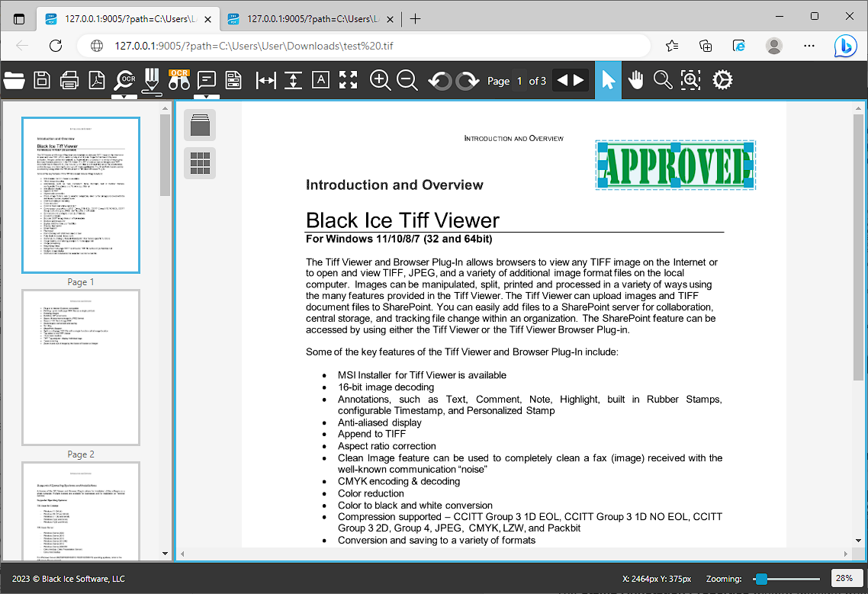Viewport: 868px width, 594px height.
Task: Click the thumbnail panel scroll down arrow
Action: (x=165, y=553)
